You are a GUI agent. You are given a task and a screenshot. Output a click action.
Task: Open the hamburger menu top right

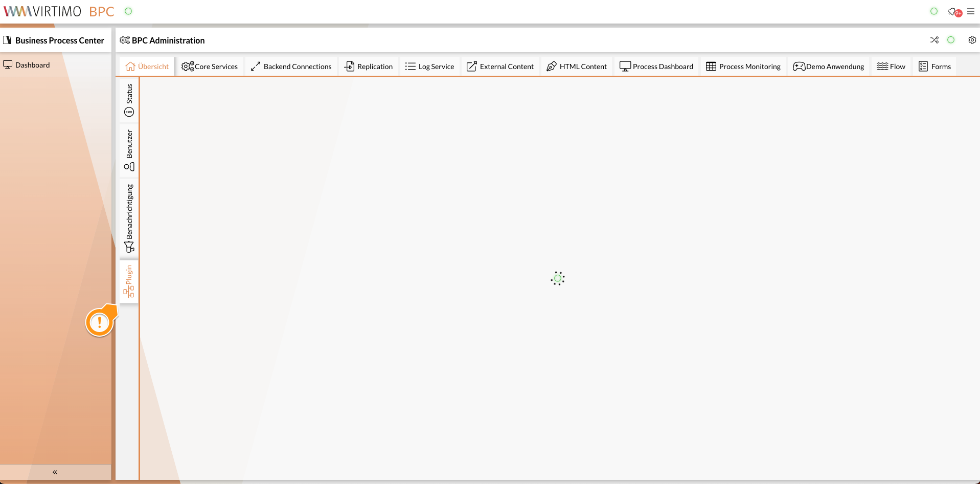[x=971, y=11]
